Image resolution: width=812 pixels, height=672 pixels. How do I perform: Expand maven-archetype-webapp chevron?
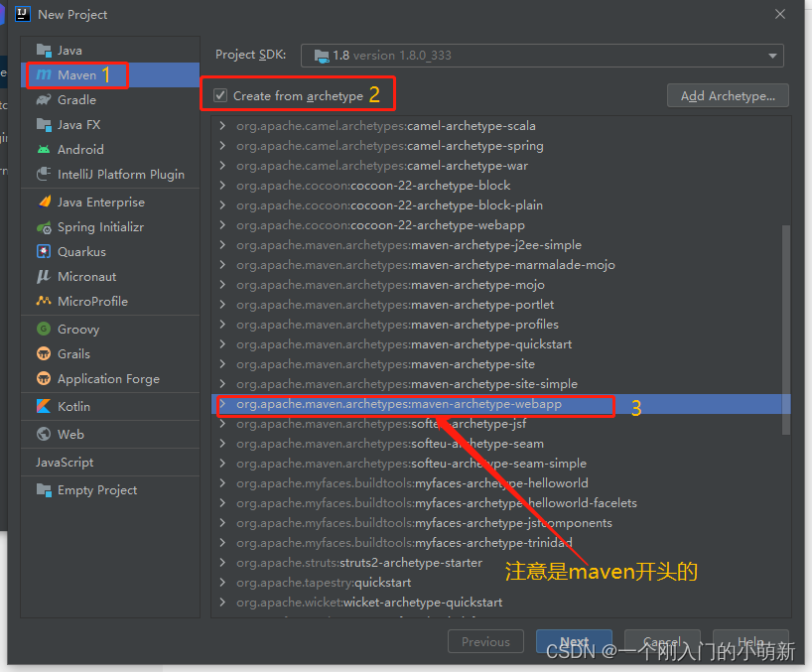click(222, 404)
